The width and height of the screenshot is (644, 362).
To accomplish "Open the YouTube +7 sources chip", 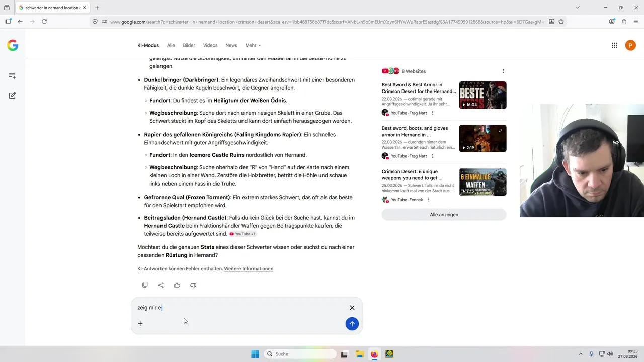I will click(243, 234).
